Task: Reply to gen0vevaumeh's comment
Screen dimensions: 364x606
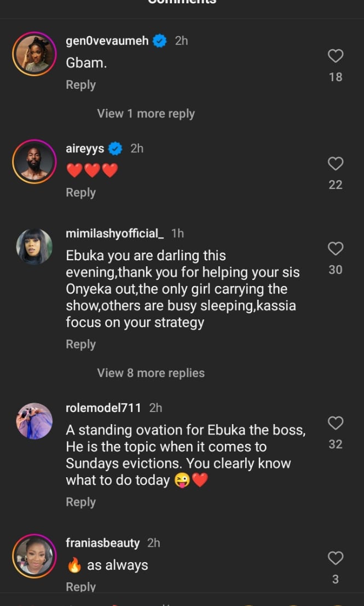Action: (80, 85)
